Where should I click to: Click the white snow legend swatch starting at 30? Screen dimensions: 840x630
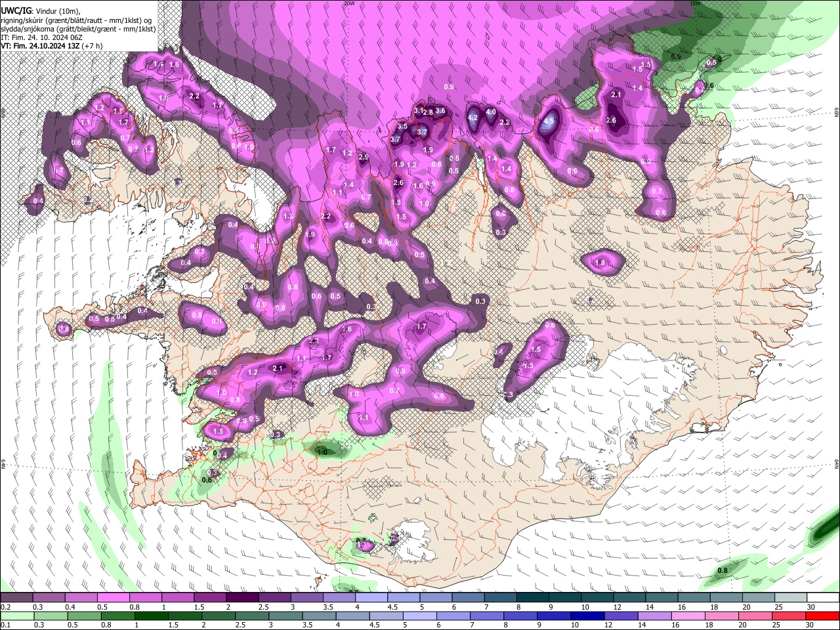pyautogui.click(x=823, y=598)
